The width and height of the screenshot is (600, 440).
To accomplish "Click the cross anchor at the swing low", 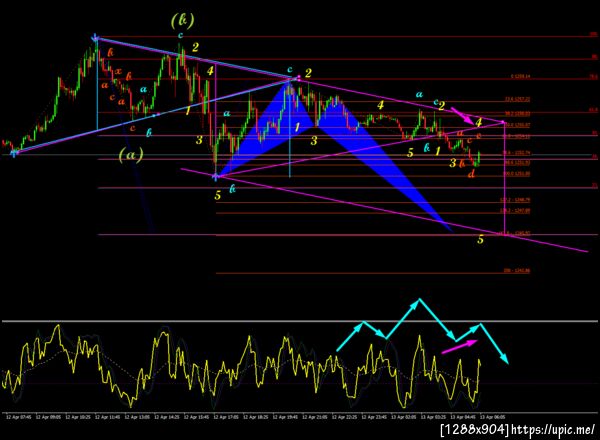I will [216, 176].
